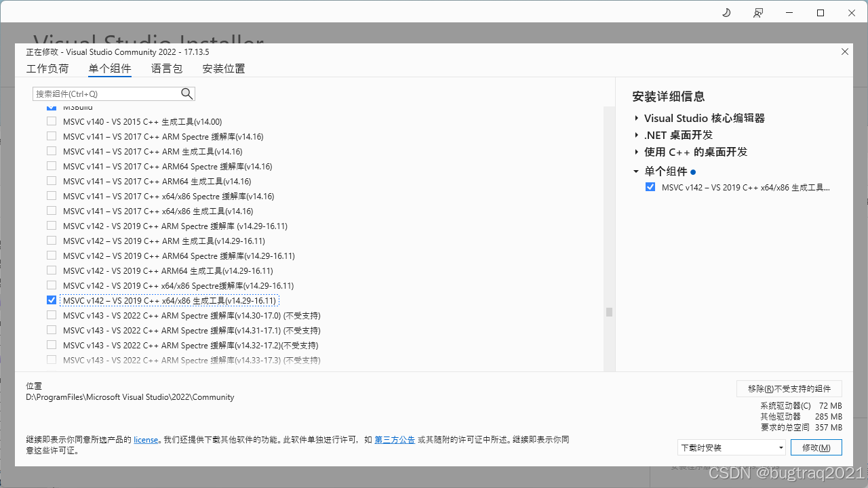Open the license link
Image resolution: width=868 pixels, height=488 pixels.
pos(146,440)
